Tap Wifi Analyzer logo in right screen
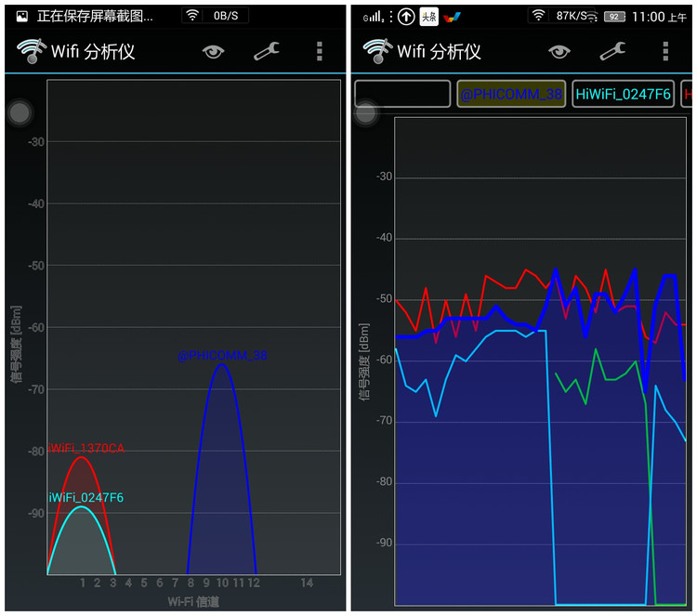The width and height of the screenshot is (697, 616). [x=377, y=51]
